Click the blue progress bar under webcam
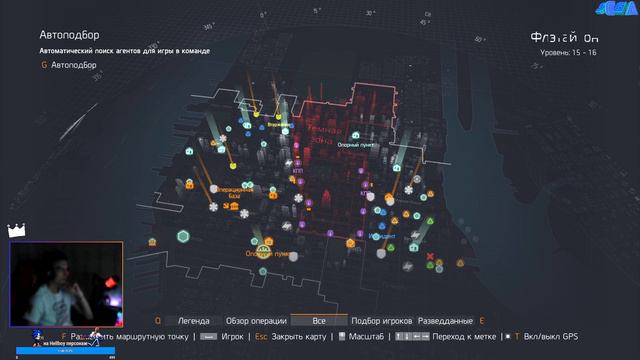 coord(65,351)
